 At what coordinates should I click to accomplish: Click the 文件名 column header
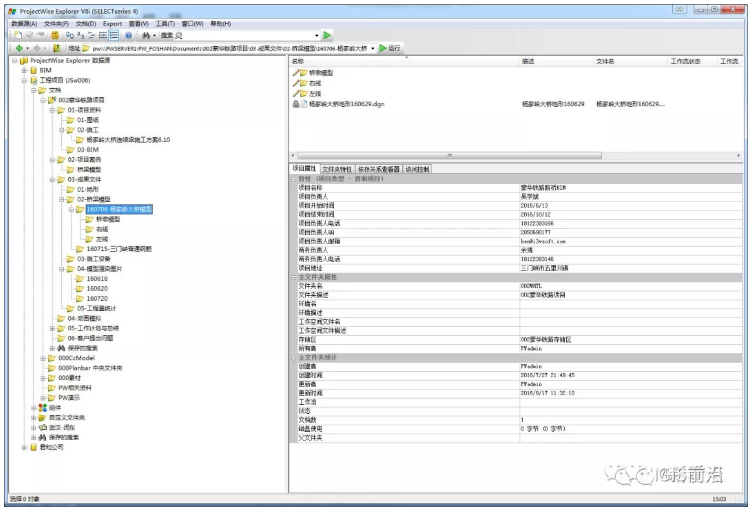(x=630, y=61)
